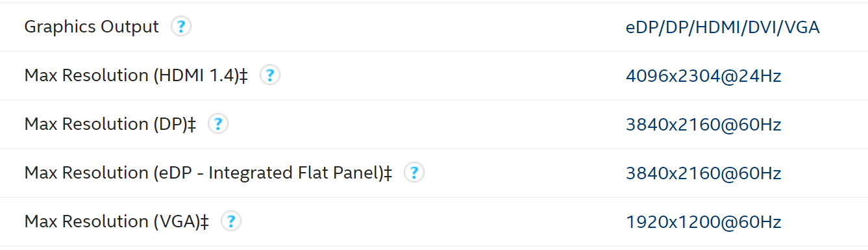Click the question mark beside Max Resolution (DP)

[218, 124]
